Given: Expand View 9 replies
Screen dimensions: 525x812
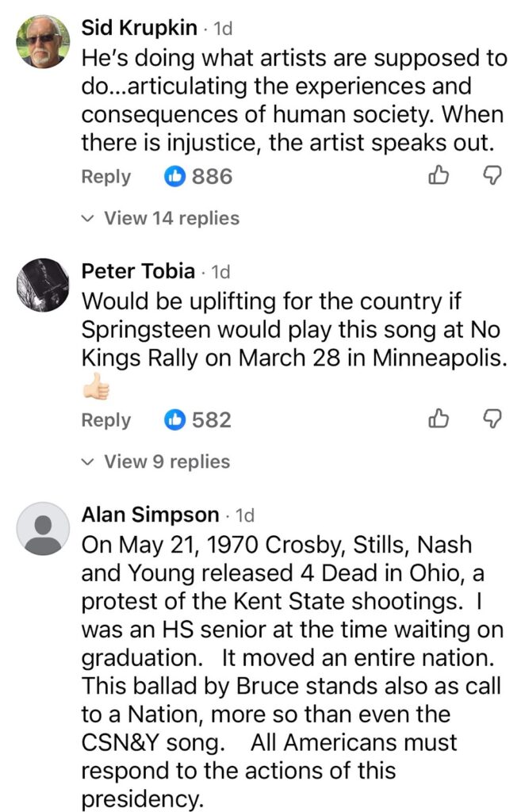Looking at the screenshot, I should 167,462.
